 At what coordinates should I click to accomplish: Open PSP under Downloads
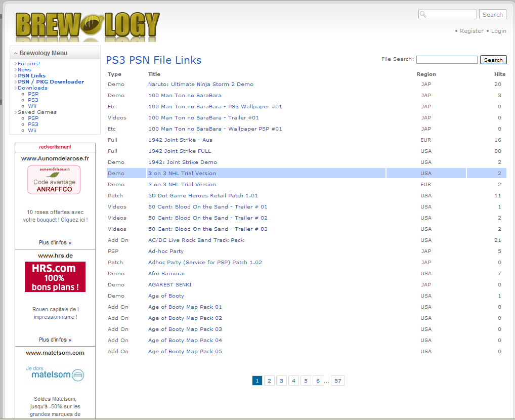[x=33, y=94]
